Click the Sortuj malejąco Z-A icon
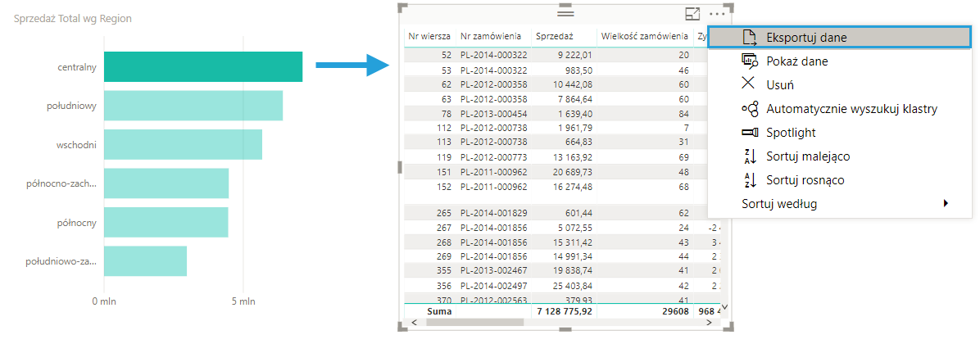 (748, 156)
